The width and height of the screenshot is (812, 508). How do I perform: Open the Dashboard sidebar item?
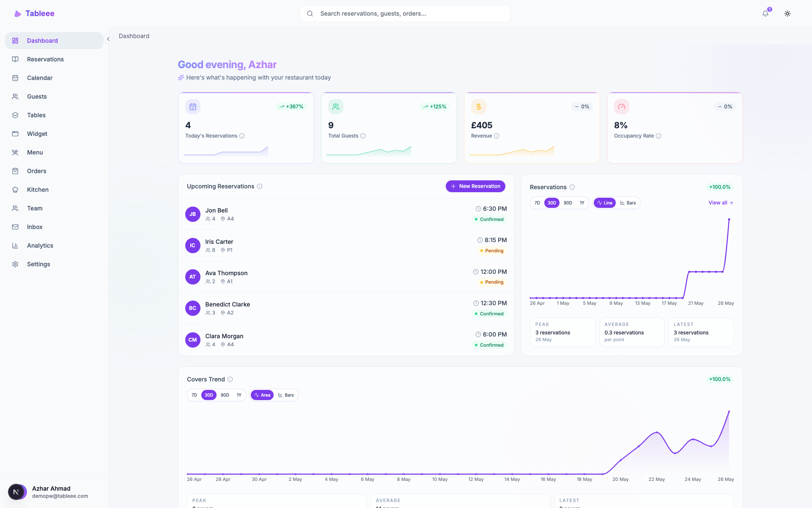point(54,41)
